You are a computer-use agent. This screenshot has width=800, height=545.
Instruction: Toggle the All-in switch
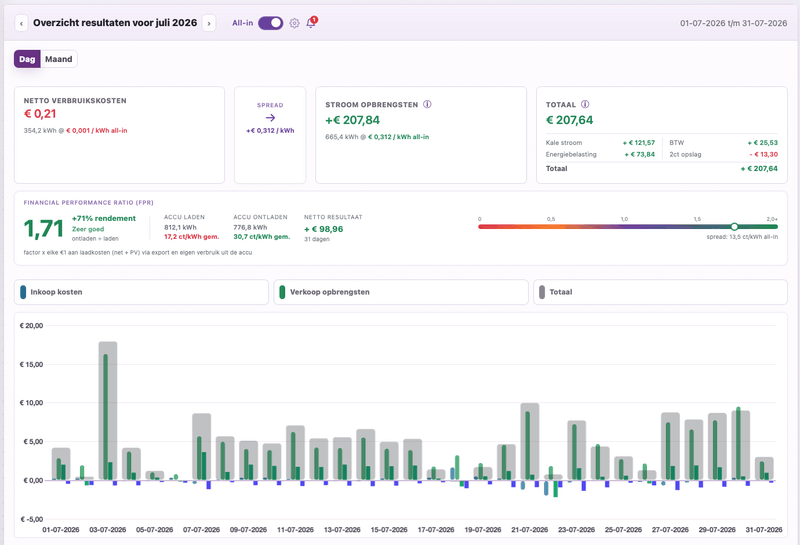[270, 23]
